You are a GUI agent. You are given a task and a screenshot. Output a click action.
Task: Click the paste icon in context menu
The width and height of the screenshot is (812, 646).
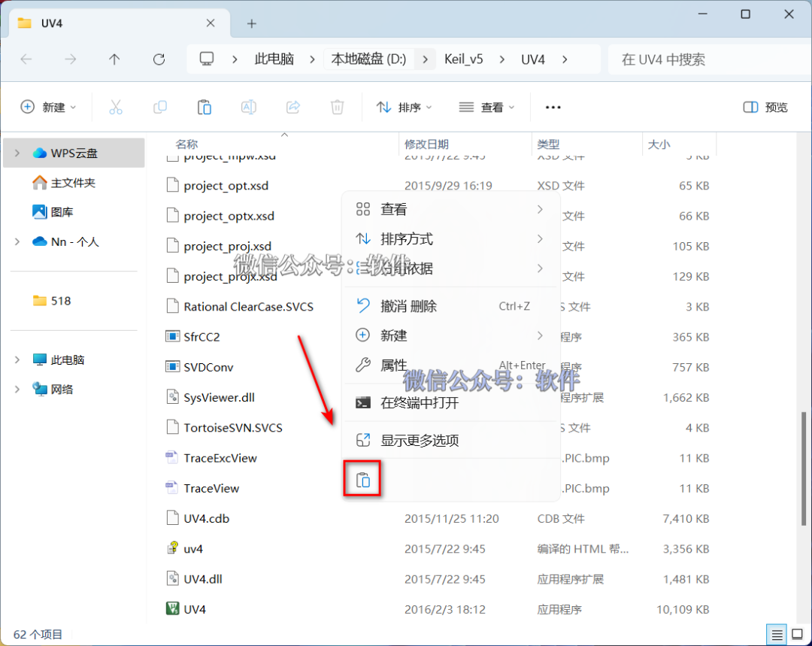pos(363,481)
